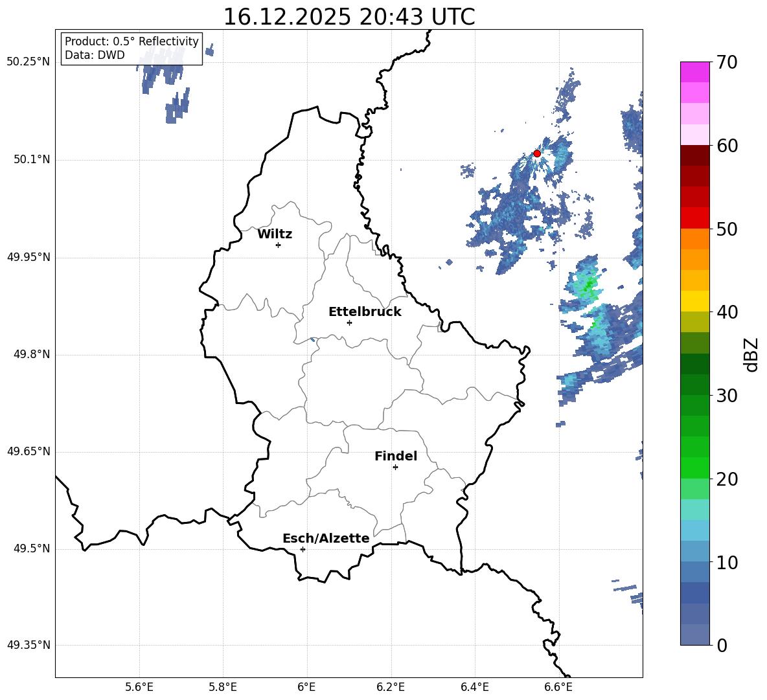Click the 6.2°E longitude tick label

coord(391,687)
